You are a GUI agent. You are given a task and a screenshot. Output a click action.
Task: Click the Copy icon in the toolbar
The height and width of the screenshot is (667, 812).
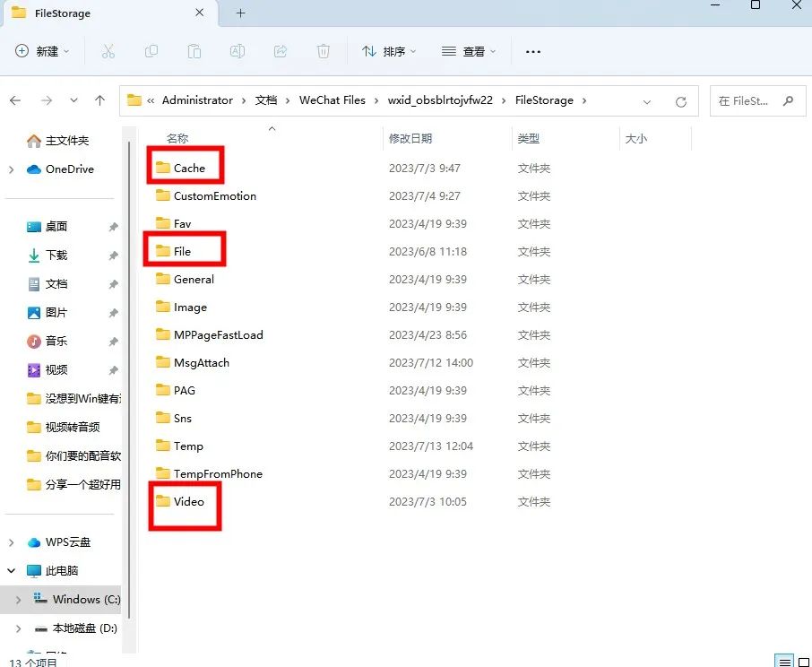coord(151,51)
